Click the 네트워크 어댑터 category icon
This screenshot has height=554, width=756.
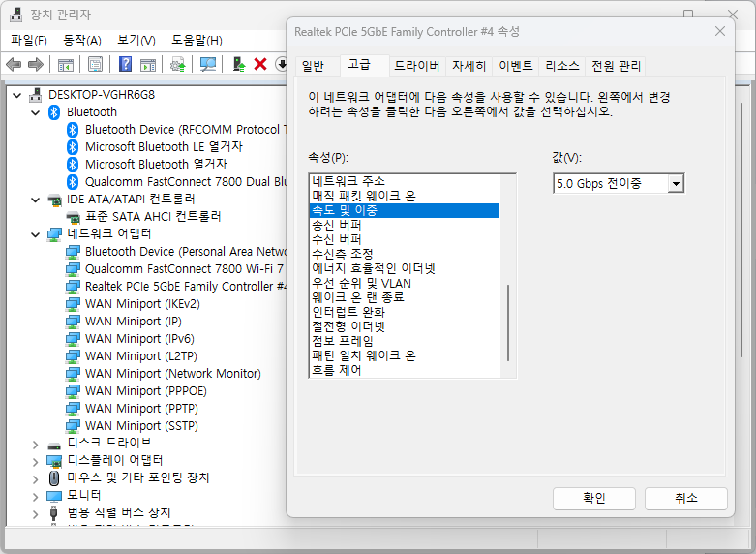tap(54, 234)
